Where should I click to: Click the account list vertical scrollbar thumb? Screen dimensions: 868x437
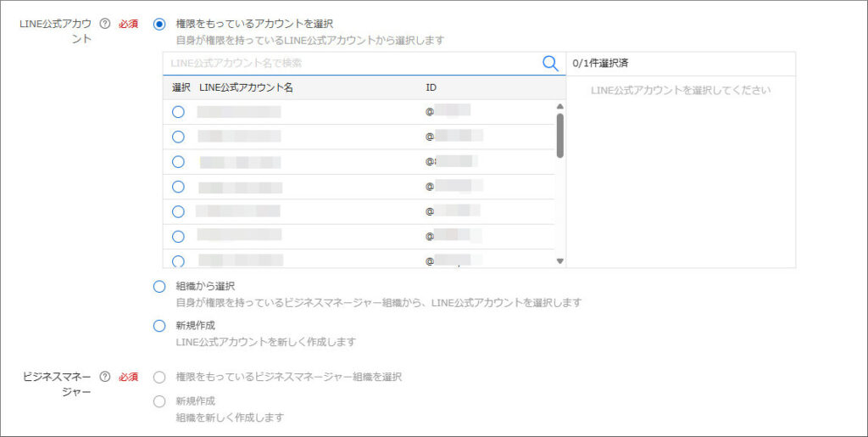[x=559, y=134]
